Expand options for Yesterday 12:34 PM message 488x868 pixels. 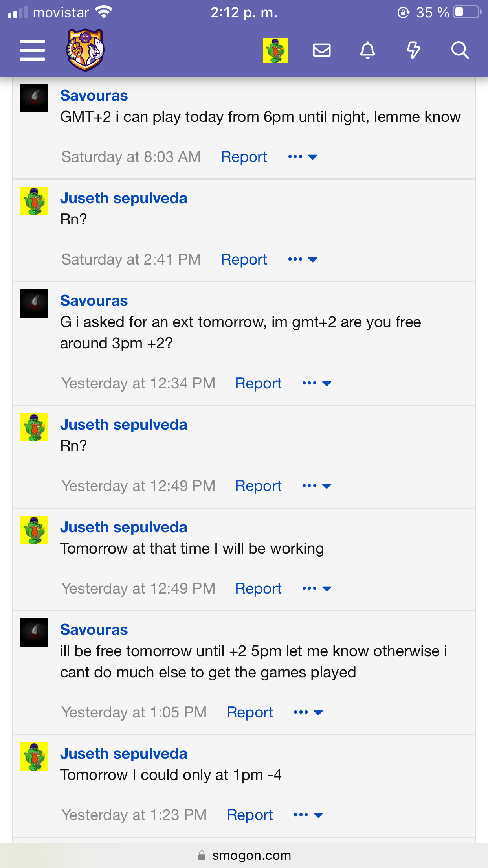pos(317,383)
